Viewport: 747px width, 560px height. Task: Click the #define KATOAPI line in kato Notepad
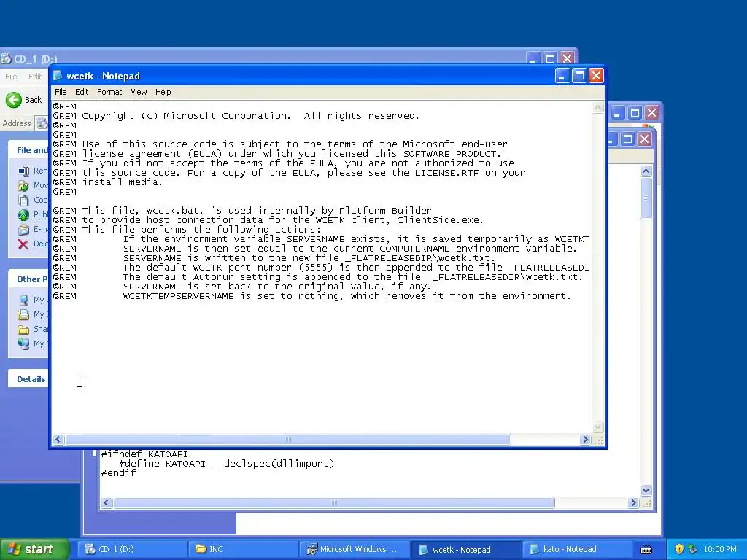tap(226, 463)
